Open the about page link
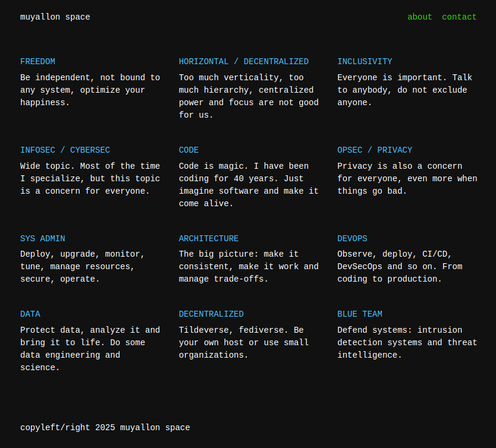Screen dimensions: 496x448 (x=419, y=17)
